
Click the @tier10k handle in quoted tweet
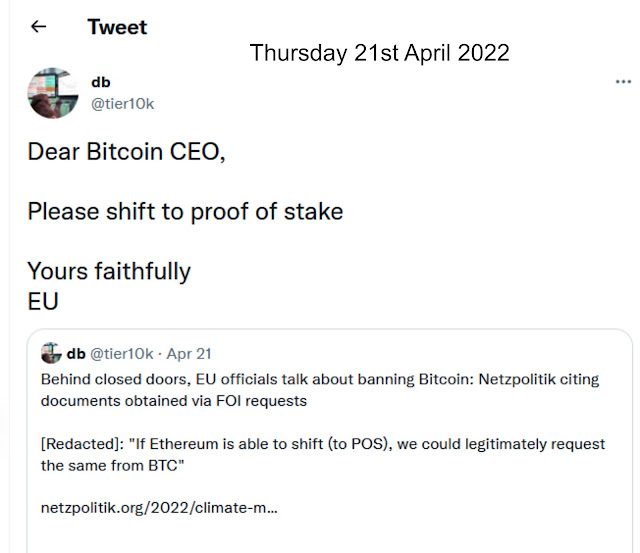123,354
